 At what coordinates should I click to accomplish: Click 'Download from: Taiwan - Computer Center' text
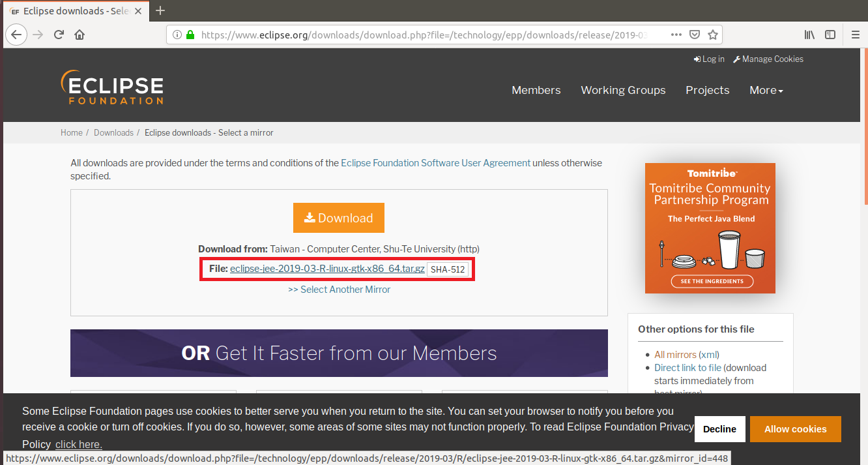(339, 249)
